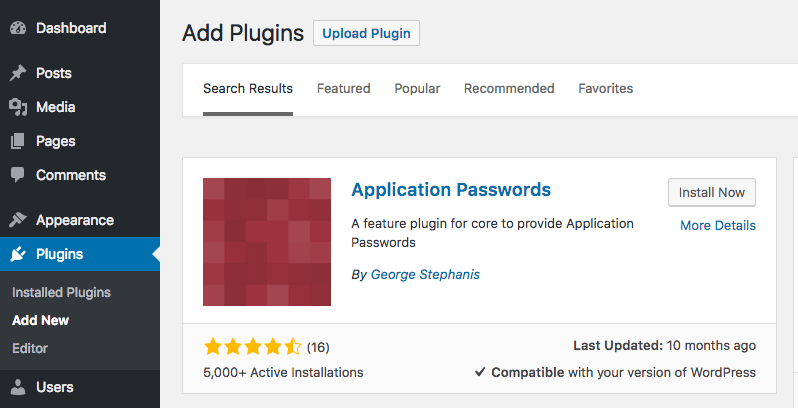Click the Dashboard gauge icon
Image resolution: width=798 pixels, height=408 pixels.
click(x=18, y=28)
